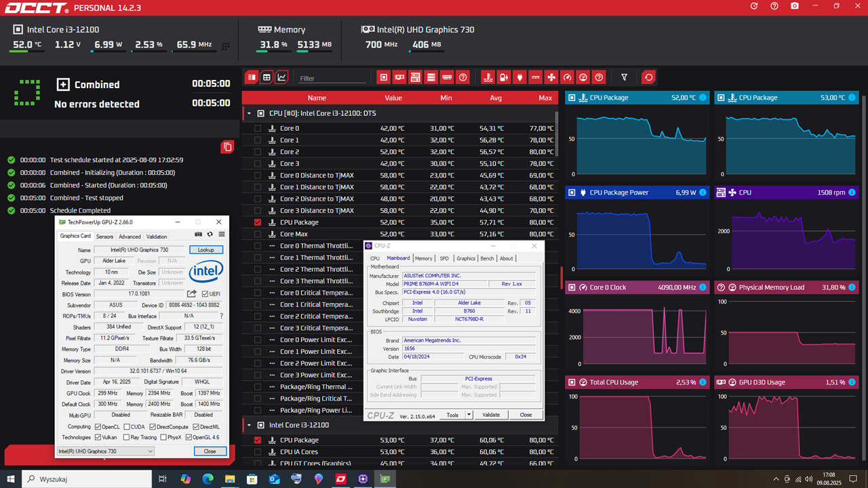Viewport: 868px width, 488px height.
Task: Uncheck the CPU Package checkbox under DTS
Action: 257,222
